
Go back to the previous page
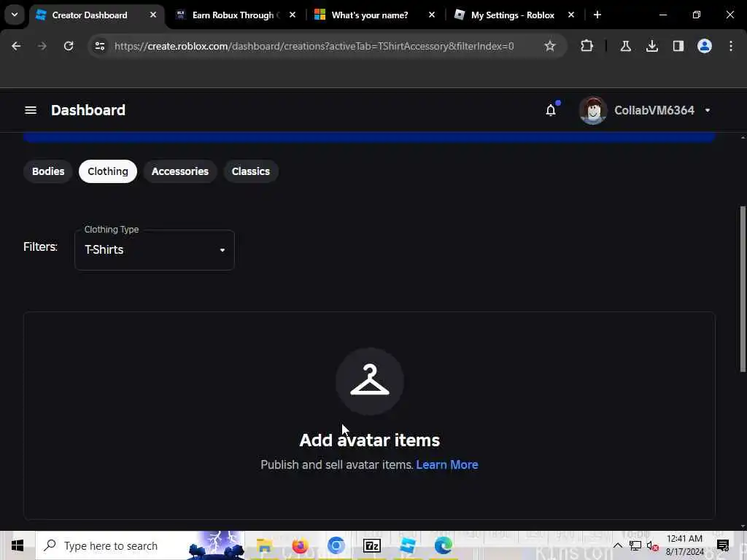pos(16,46)
